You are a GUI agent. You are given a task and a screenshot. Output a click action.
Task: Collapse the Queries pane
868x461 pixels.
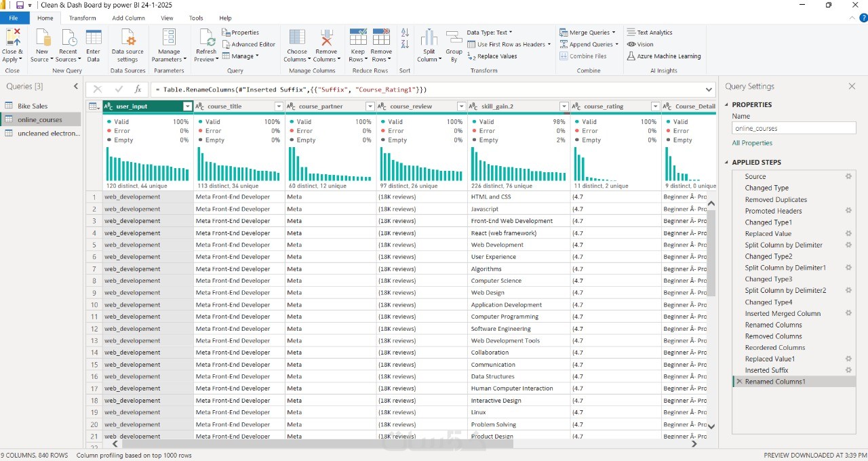tap(76, 87)
